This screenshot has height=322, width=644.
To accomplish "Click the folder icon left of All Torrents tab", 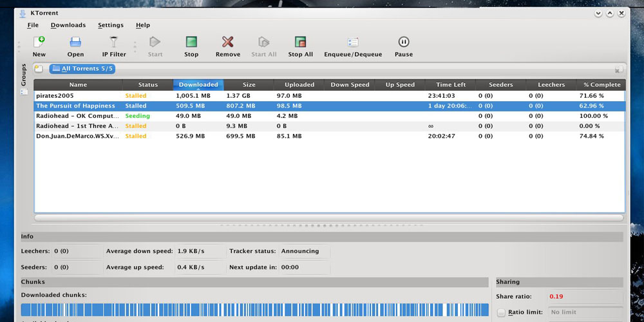I will 39,69.
